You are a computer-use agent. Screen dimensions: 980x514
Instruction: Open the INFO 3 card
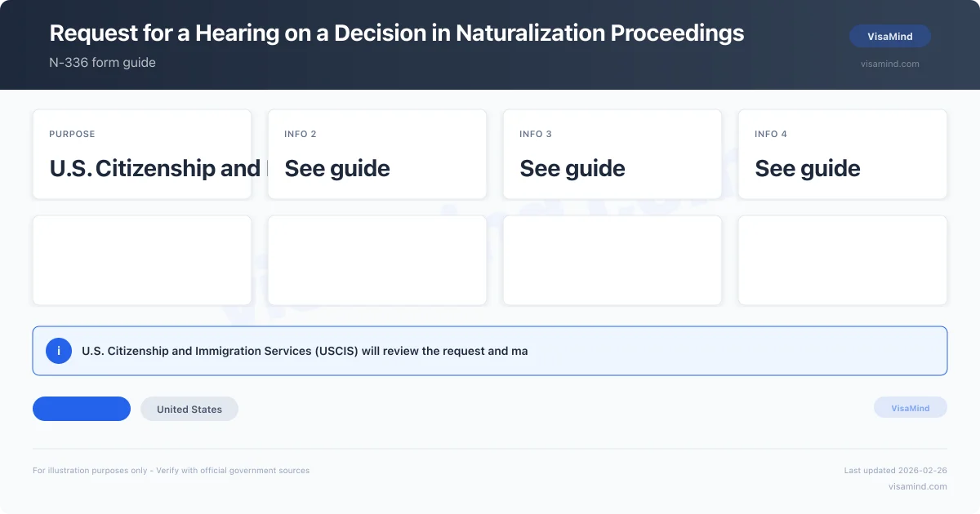[612, 154]
